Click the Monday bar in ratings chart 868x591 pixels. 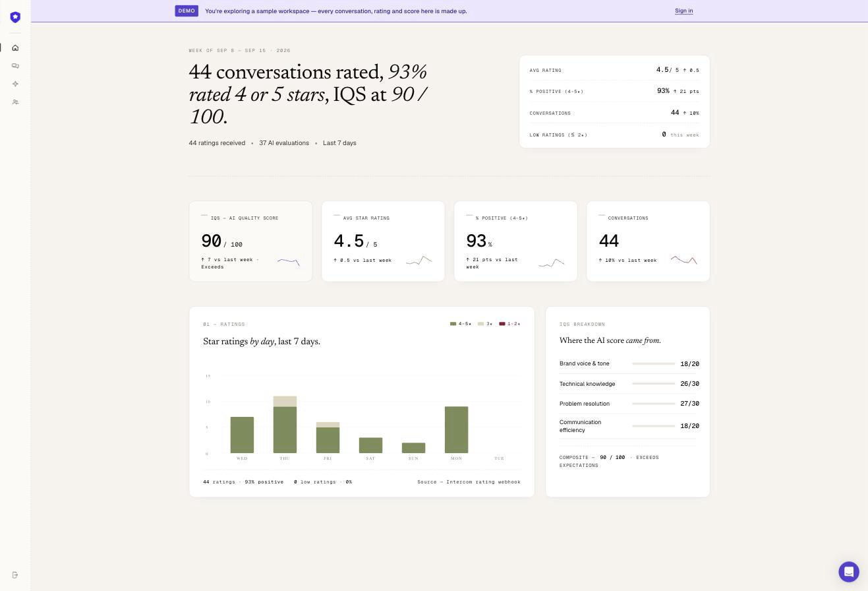(x=456, y=430)
